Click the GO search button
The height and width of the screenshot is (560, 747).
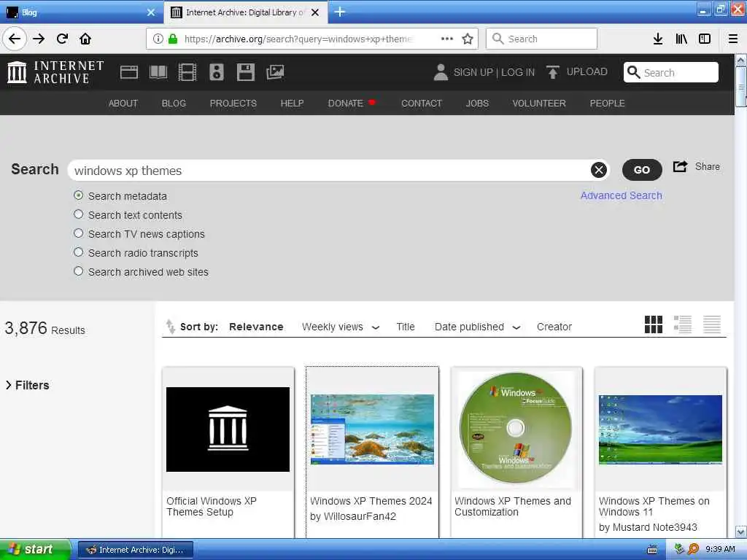642,170
